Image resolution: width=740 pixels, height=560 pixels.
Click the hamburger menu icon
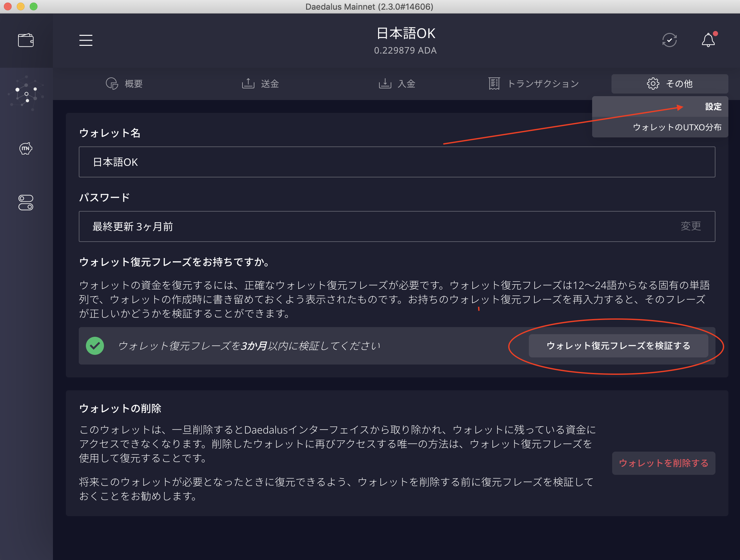(x=86, y=40)
